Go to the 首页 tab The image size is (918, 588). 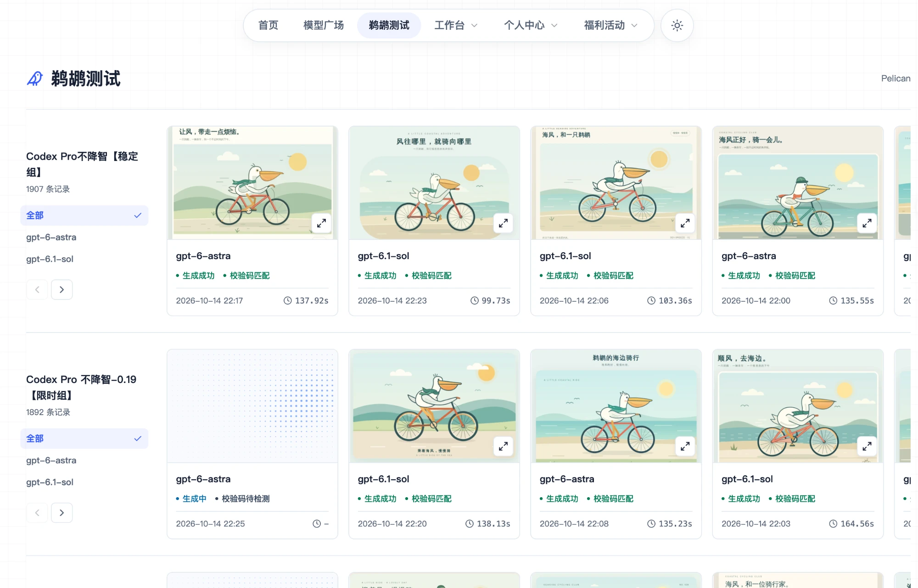pyautogui.click(x=269, y=25)
